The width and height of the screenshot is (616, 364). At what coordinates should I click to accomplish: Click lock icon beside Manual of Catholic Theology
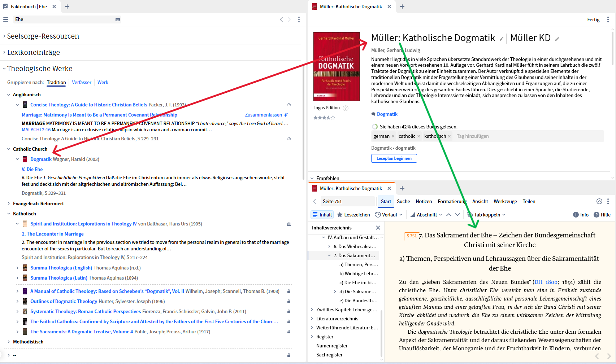pos(289,291)
